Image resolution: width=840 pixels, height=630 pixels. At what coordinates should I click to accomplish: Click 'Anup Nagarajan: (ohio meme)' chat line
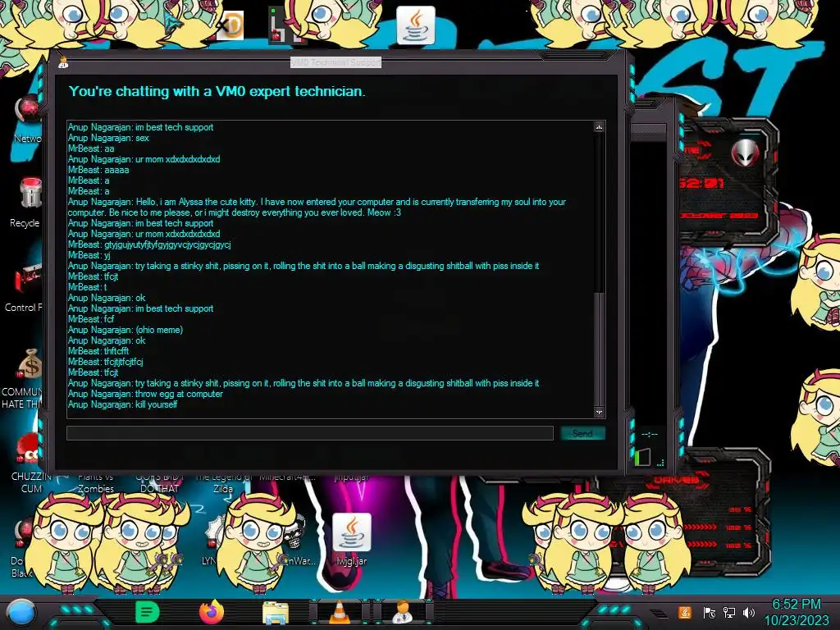126,330
